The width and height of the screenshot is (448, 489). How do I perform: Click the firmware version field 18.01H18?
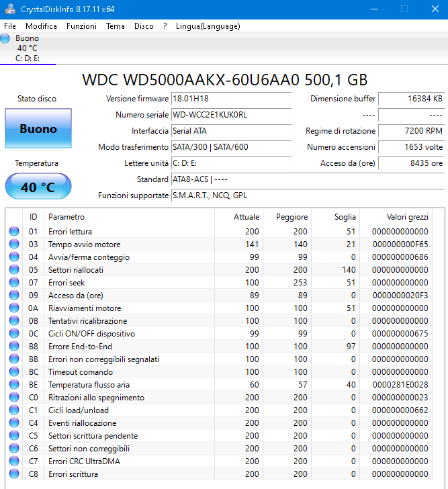[x=231, y=99]
